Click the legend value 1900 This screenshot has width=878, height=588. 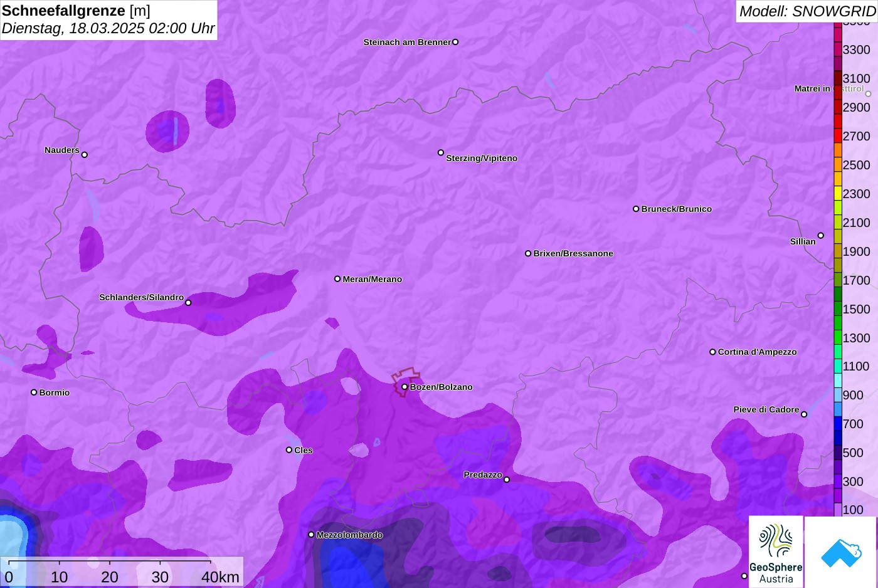pyautogui.click(x=857, y=251)
